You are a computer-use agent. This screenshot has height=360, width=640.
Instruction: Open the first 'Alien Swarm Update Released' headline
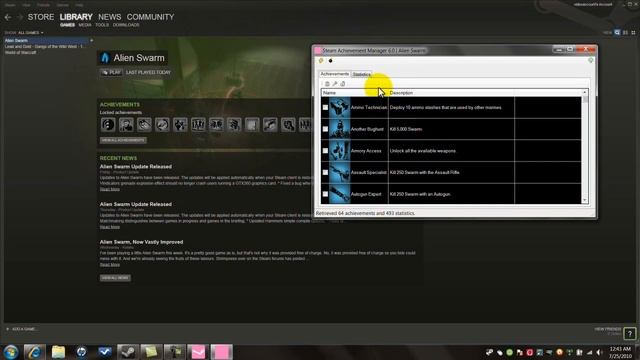136,167
